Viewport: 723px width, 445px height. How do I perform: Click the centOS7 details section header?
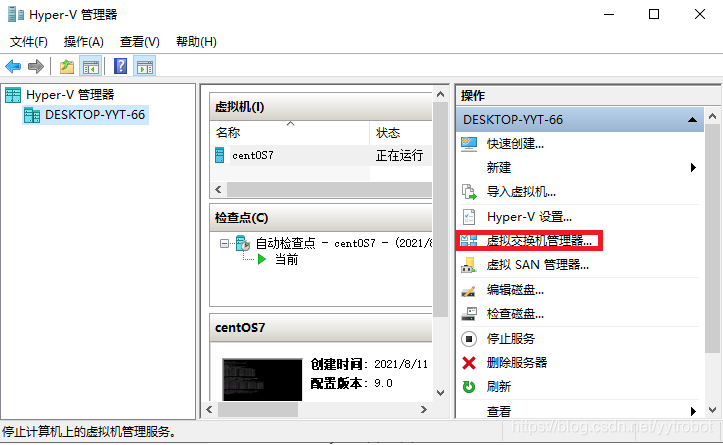(x=320, y=328)
